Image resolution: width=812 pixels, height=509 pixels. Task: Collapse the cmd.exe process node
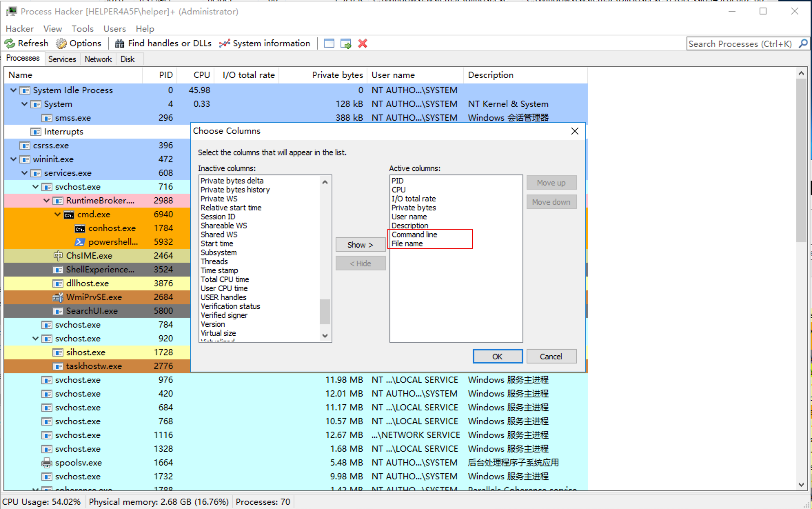tap(57, 214)
